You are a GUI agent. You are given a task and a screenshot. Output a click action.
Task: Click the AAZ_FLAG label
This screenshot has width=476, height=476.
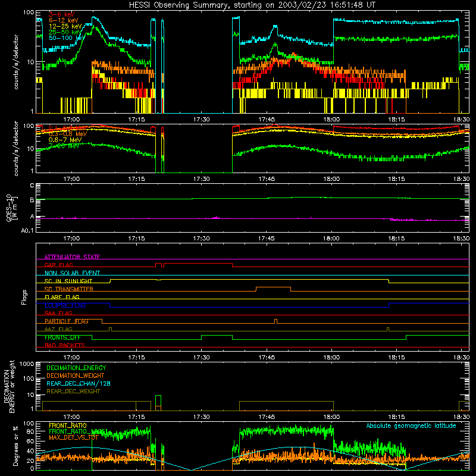click(58, 329)
